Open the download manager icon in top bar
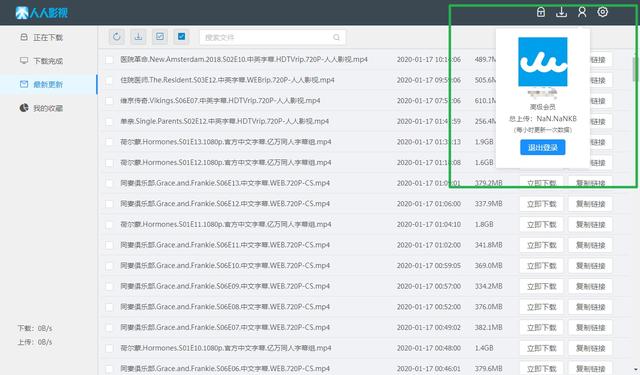This screenshot has width=640, height=375. tap(561, 12)
